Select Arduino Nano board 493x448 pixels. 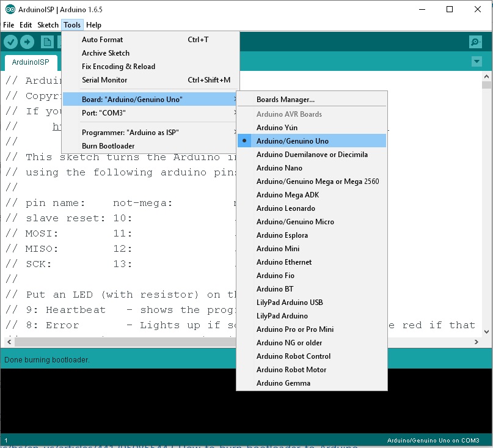click(x=312, y=168)
